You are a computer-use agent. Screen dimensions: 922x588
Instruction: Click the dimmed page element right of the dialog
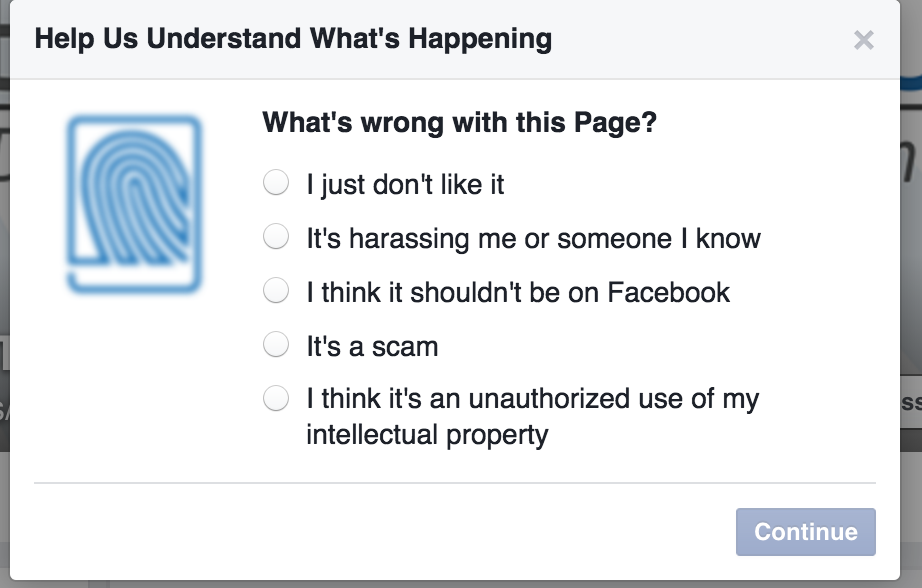pos(911,403)
